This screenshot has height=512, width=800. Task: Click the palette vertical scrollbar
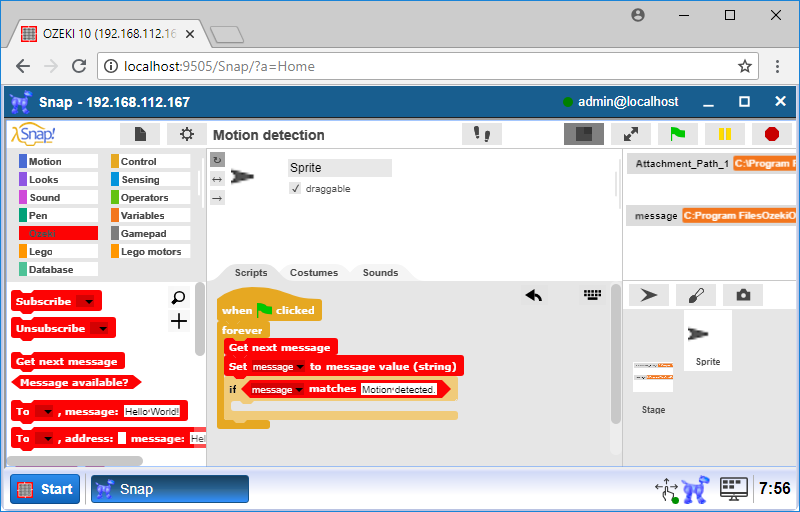click(200, 319)
